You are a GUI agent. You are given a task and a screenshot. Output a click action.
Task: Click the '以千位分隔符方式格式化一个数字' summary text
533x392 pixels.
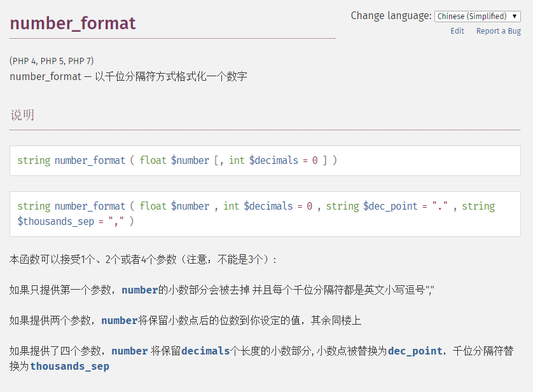tap(171, 76)
